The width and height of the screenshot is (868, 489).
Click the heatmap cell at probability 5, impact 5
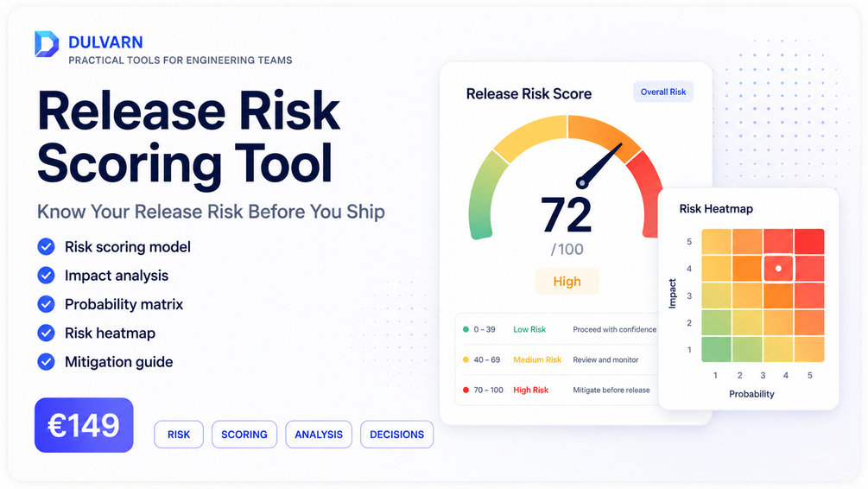(x=809, y=241)
